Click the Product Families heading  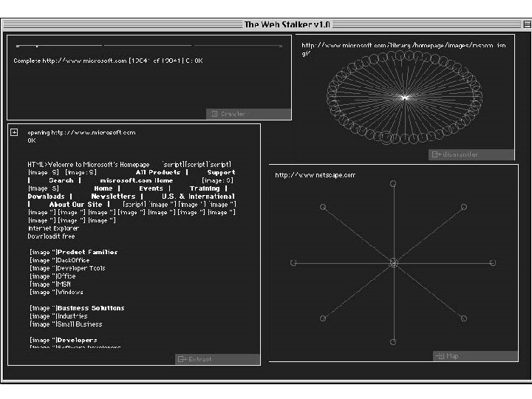87,252
